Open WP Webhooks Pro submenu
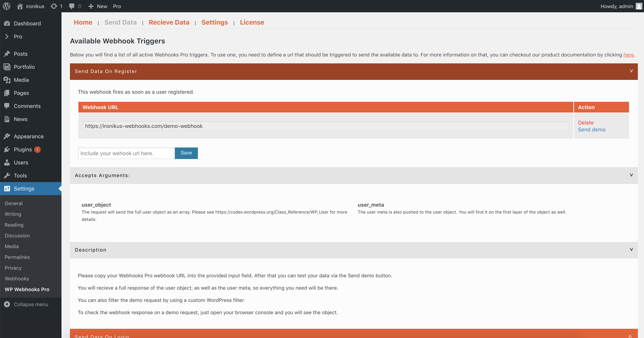The height and width of the screenshot is (338, 644). pyautogui.click(x=27, y=289)
